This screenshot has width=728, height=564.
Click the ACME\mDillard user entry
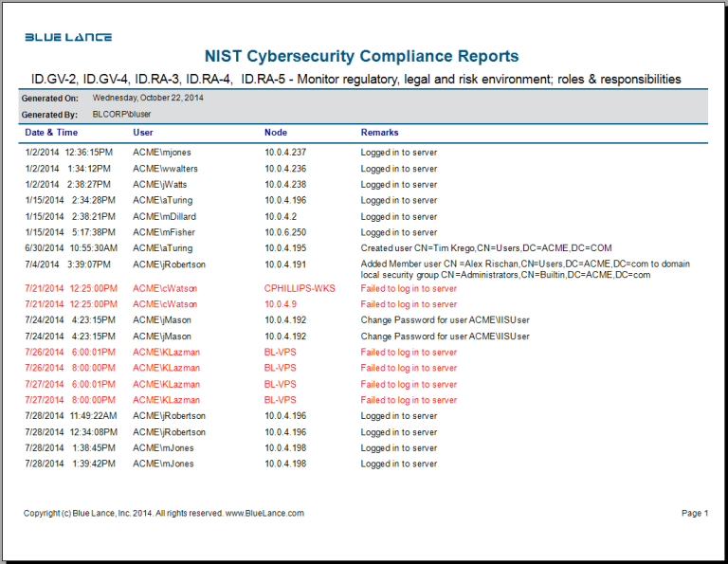[x=164, y=216]
